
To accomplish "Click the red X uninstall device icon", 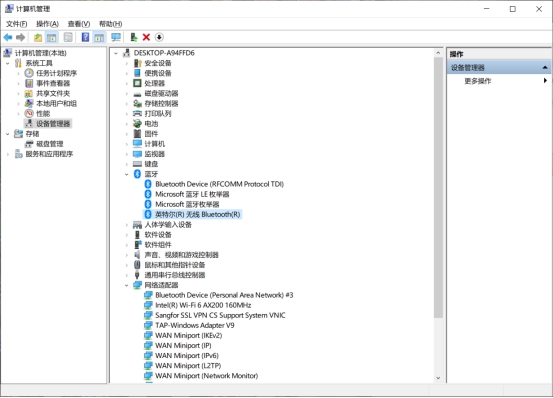I will (x=146, y=37).
